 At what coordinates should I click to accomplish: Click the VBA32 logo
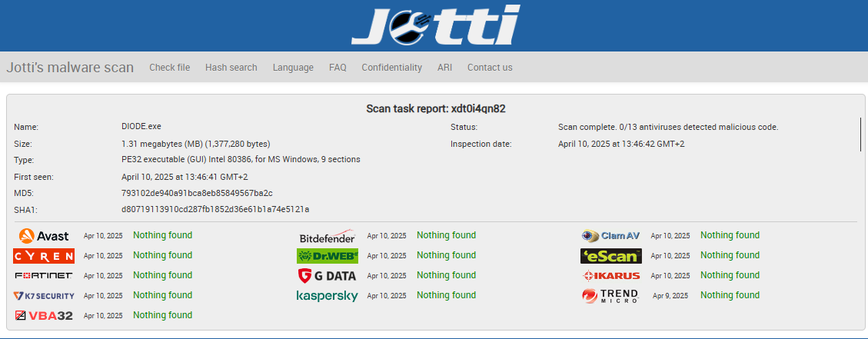(44, 316)
